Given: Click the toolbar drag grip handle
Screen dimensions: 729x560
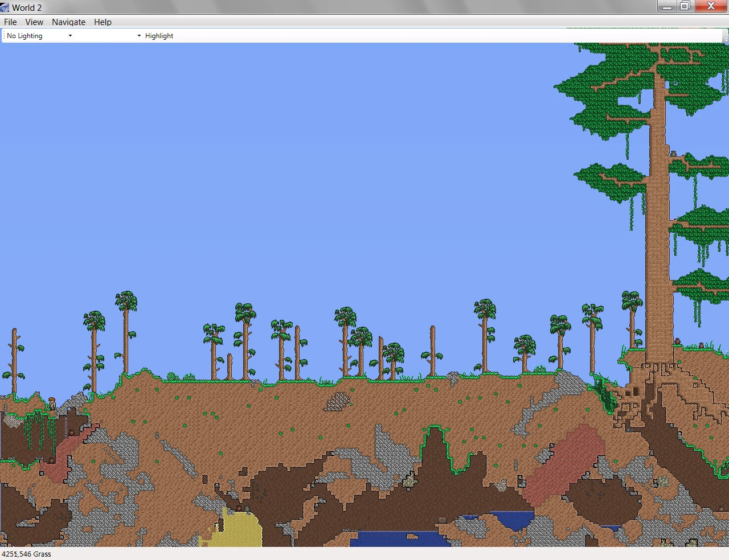Looking at the screenshot, I should pos(3,35).
